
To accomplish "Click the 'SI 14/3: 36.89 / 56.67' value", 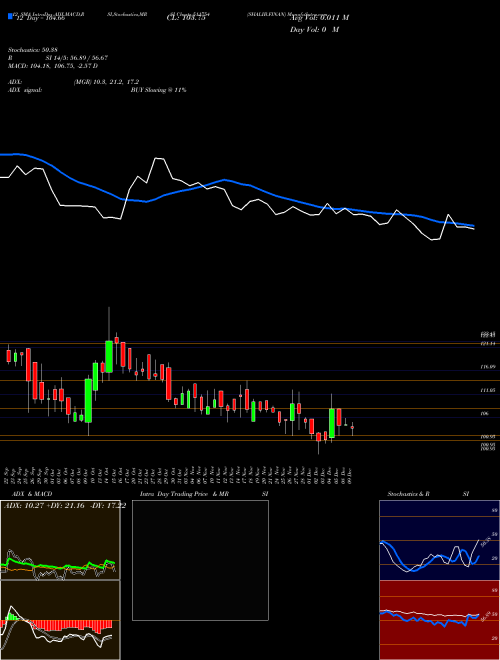I will [x=77, y=58].
